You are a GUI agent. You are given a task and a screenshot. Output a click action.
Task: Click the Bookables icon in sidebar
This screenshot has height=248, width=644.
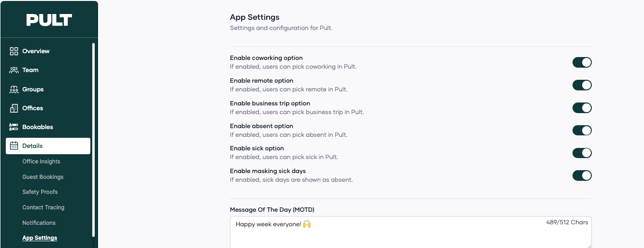14,127
